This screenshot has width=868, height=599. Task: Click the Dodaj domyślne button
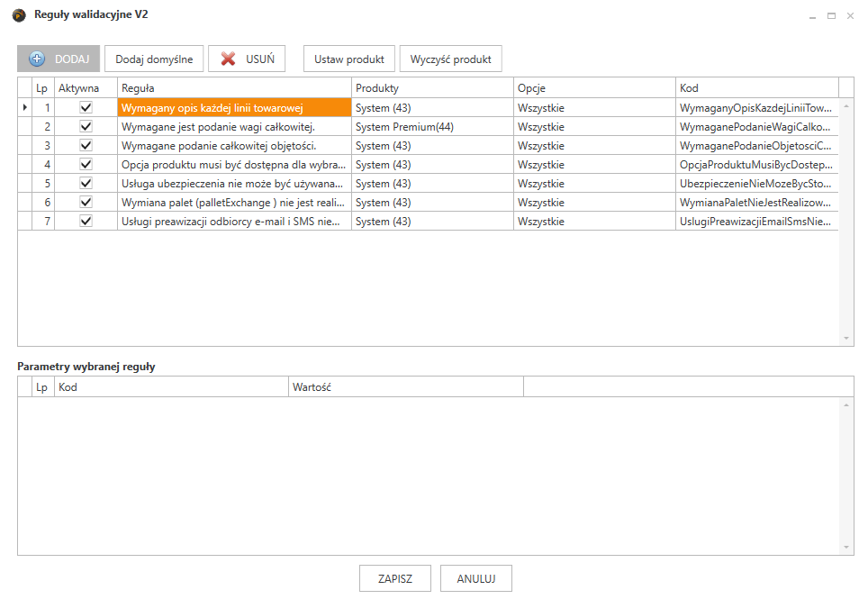coord(154,59)
